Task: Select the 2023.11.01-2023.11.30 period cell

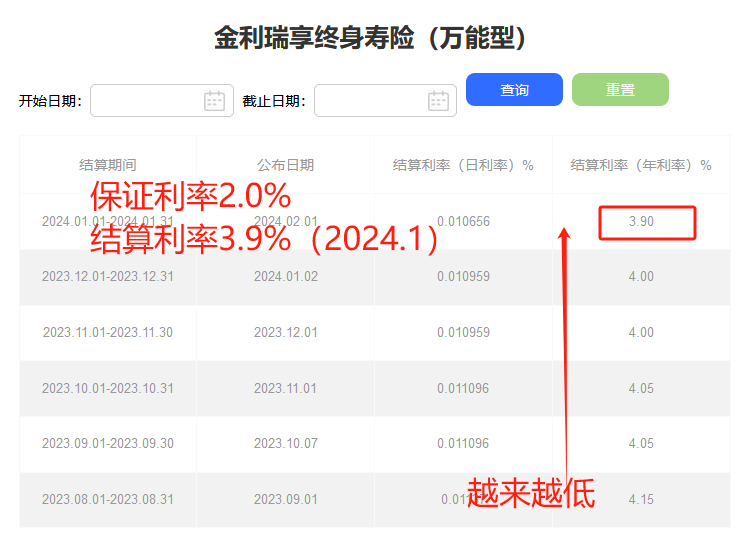Action: pyautogui.click(x=108, y=332)
